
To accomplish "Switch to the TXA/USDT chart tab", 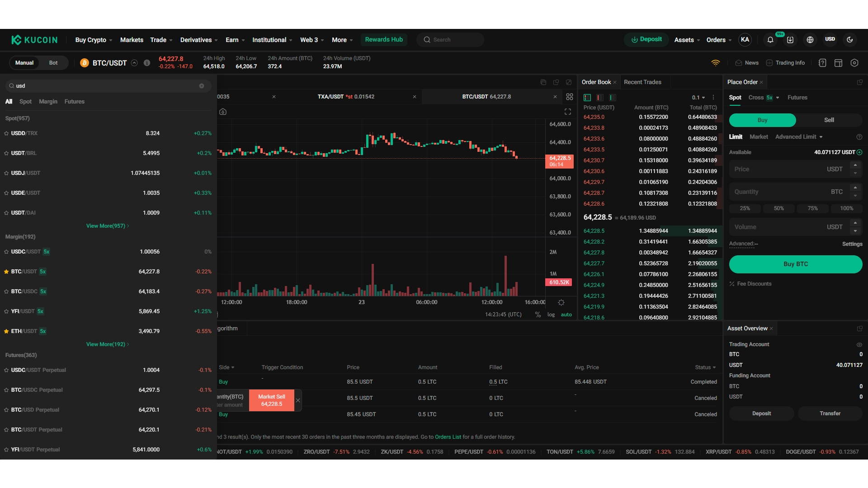I will pos(346,97).
